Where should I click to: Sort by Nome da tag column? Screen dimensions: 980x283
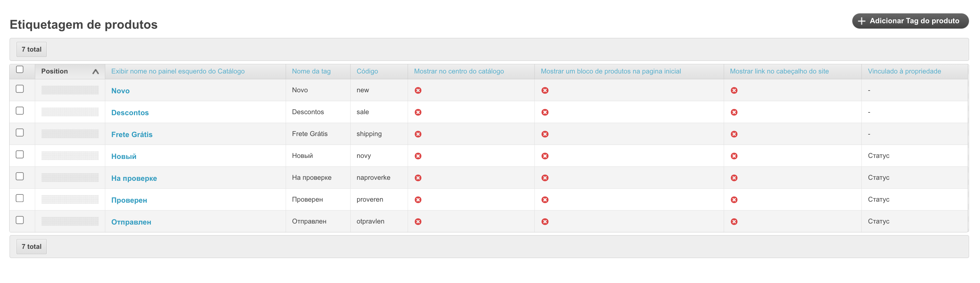(311, 71)
